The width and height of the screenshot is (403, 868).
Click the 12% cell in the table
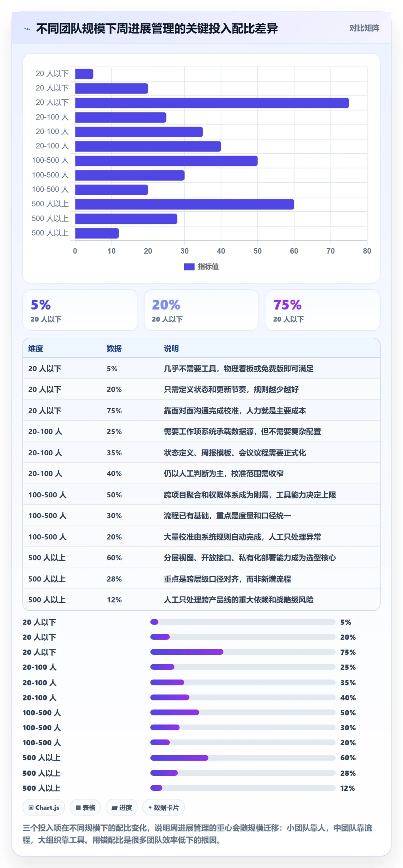(114, 599)
